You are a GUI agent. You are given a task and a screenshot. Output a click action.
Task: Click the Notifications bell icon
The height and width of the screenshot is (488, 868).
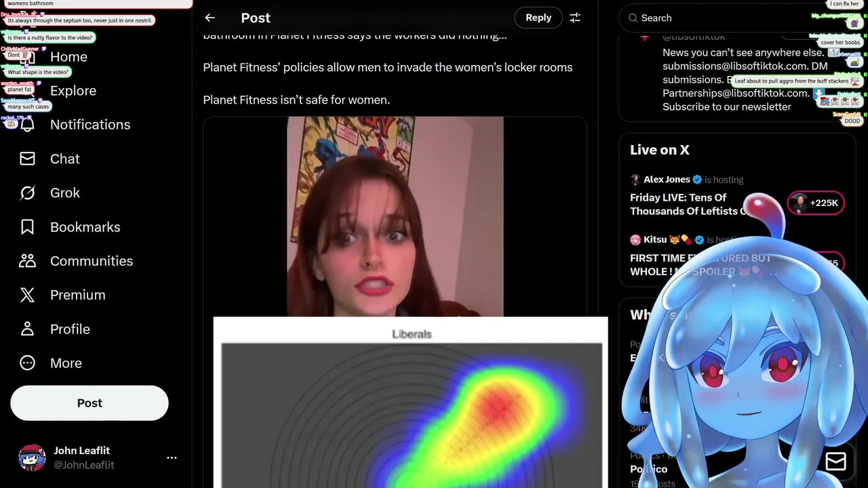click(27, 125)
